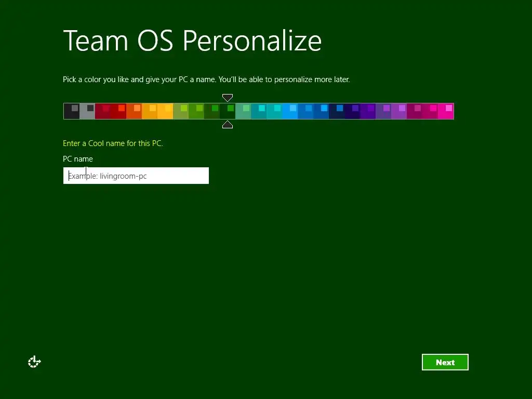Screen dimensions: 532x399
Task: Choose the navy blue color swatch
Action: [337, 111]
